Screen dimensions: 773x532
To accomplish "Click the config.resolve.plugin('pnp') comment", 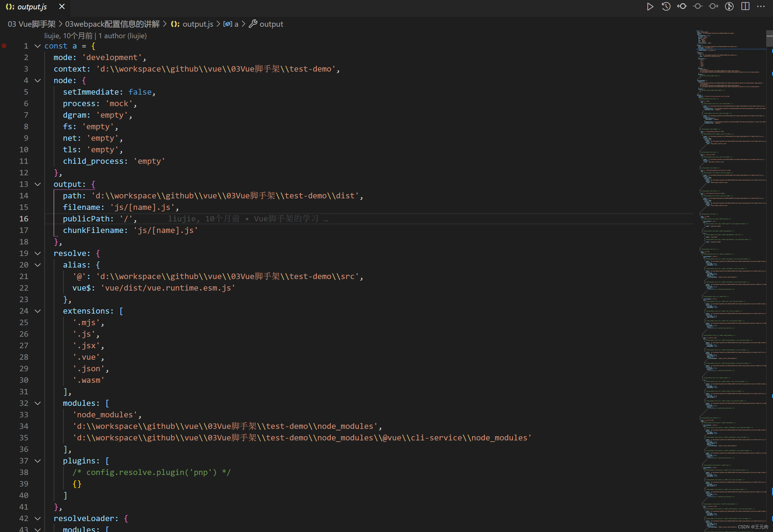I will (151, 472).
